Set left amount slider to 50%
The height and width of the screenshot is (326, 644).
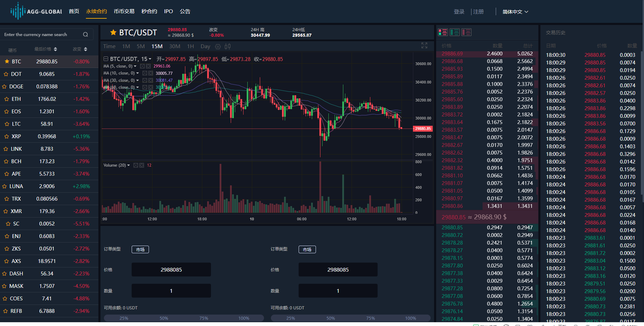click(164, 318)
